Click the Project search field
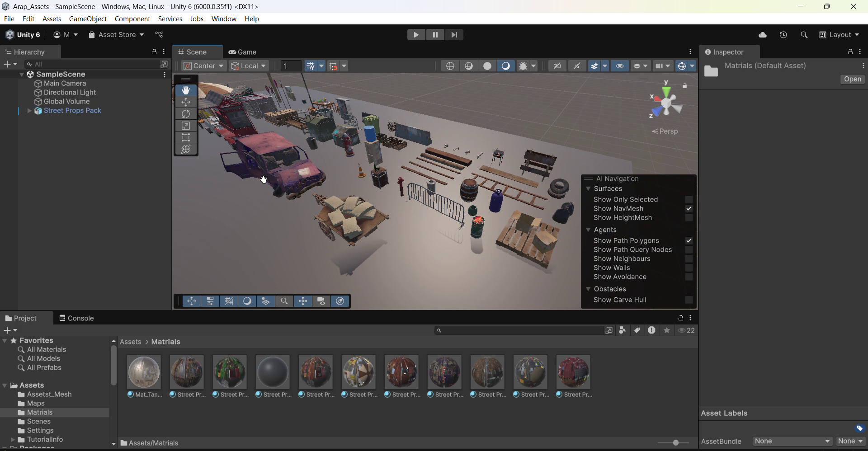The width and height of the screenshot is (868, 451). coord(519,330)
